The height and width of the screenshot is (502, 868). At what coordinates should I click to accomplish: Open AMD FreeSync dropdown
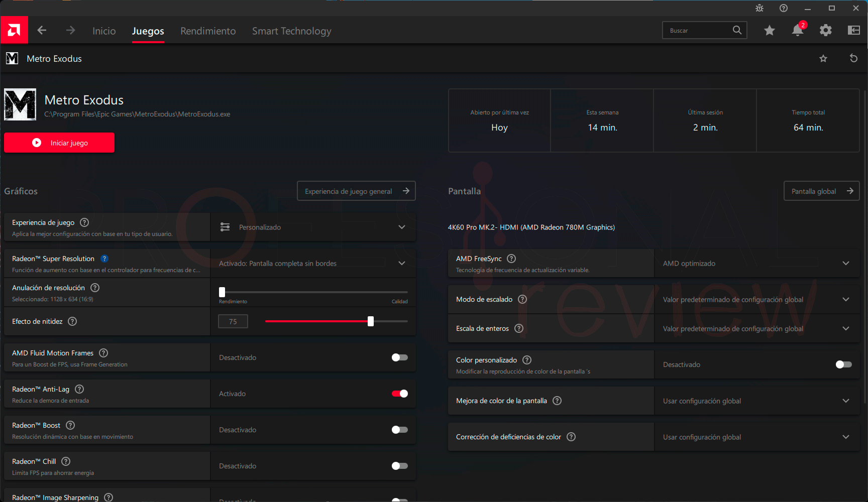757,263
